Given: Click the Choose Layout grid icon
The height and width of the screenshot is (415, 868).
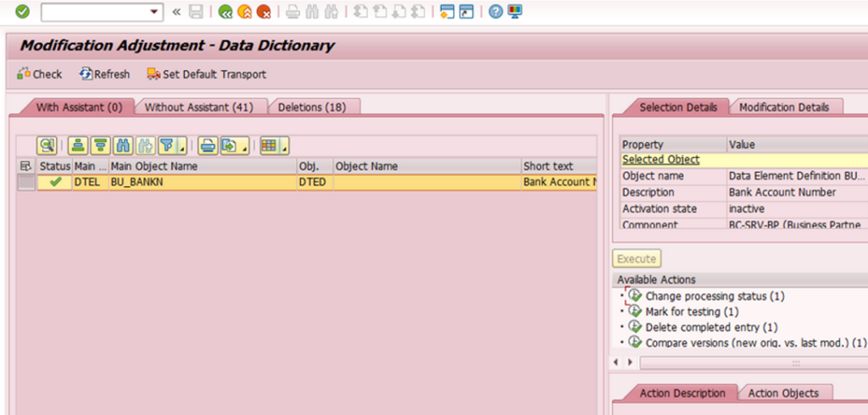Looking at the screenshot, I should click(x=269, y=146).
